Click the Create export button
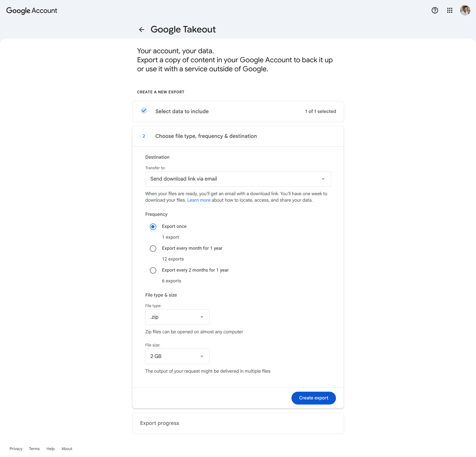Image resolution: width=476 pixels, height=457 pixels. pos(314,398)
